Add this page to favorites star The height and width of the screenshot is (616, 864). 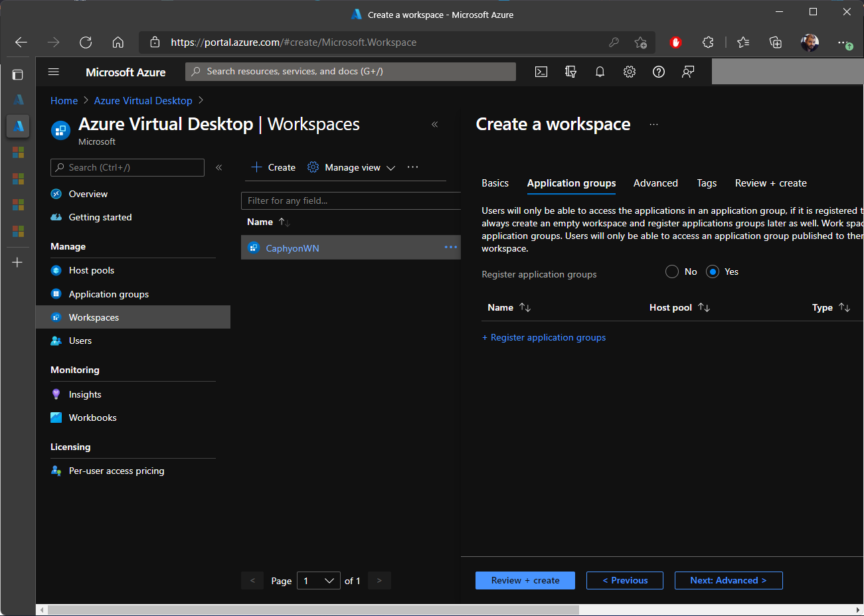click(x=640, y=42)
